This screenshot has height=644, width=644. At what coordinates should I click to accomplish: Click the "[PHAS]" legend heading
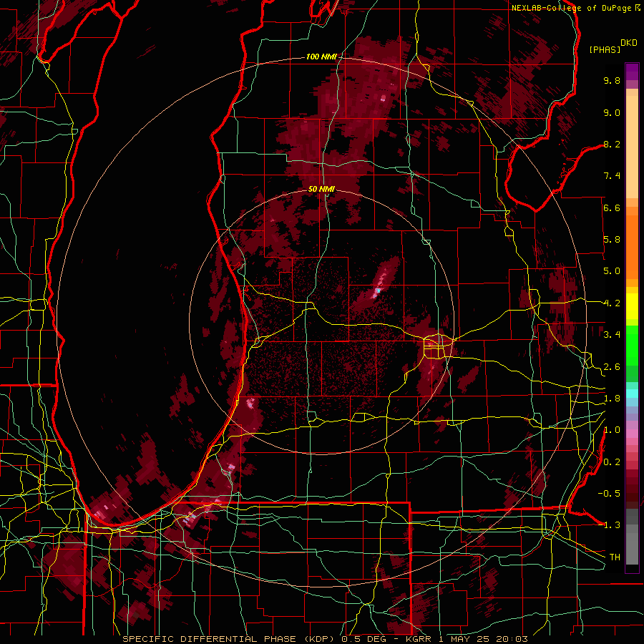point(605,50)
